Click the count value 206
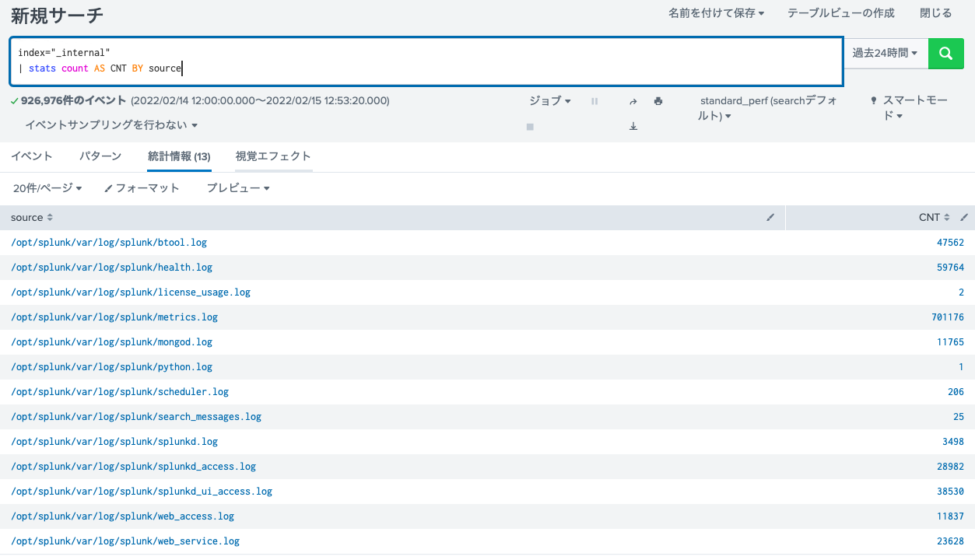 click(956, 392)
